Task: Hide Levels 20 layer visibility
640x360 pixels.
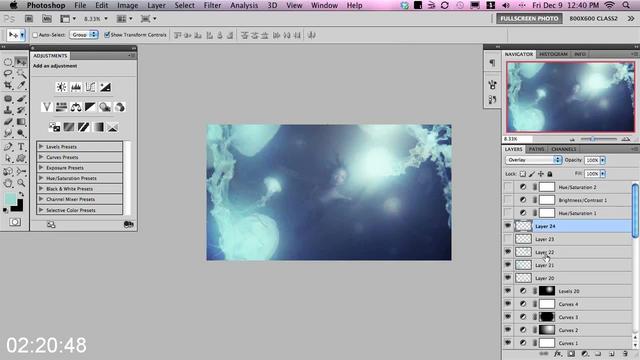Action: [x=508, y=291]
